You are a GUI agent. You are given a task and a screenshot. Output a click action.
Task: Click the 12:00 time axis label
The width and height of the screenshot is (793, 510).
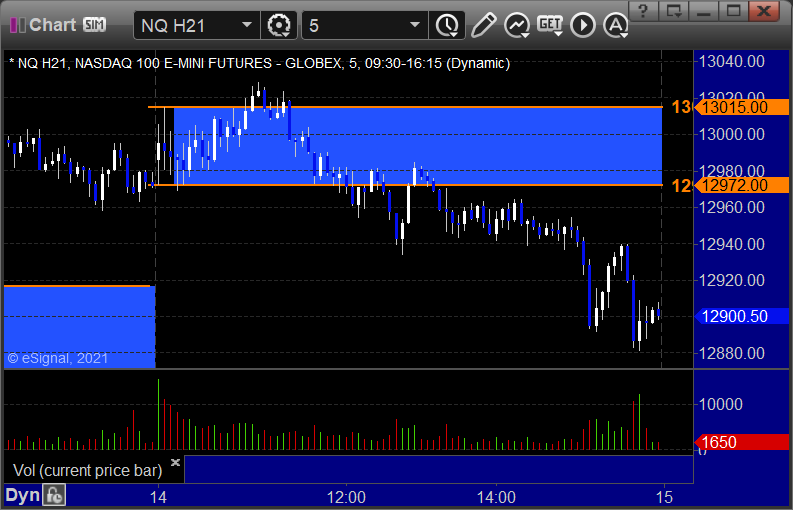tap(346, 497)
